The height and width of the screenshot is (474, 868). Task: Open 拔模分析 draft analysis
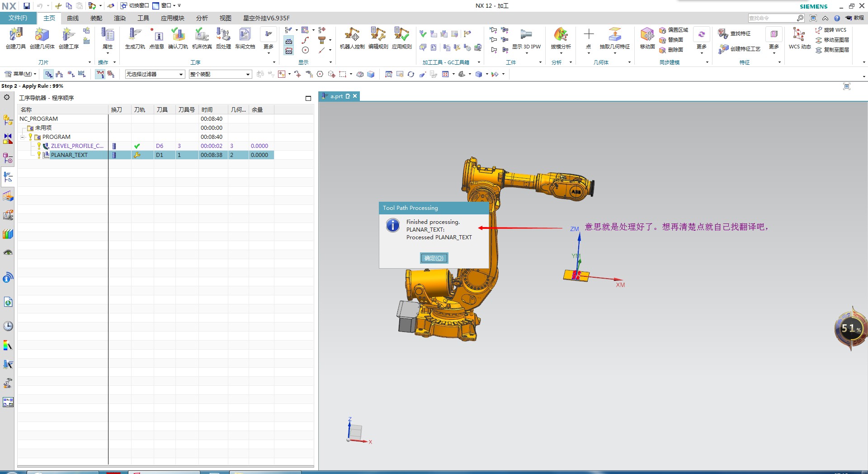[x=561, y=38]
